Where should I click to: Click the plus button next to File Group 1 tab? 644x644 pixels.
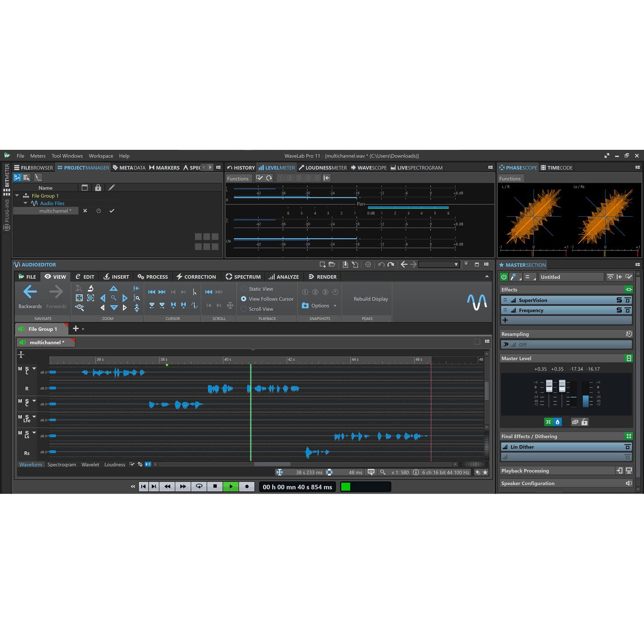click(76, 329)
